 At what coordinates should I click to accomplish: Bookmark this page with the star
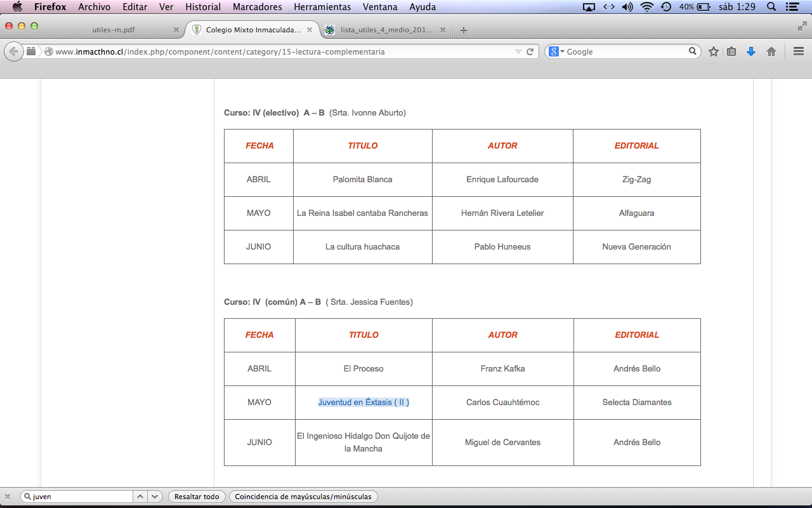(x=714, y=51)
